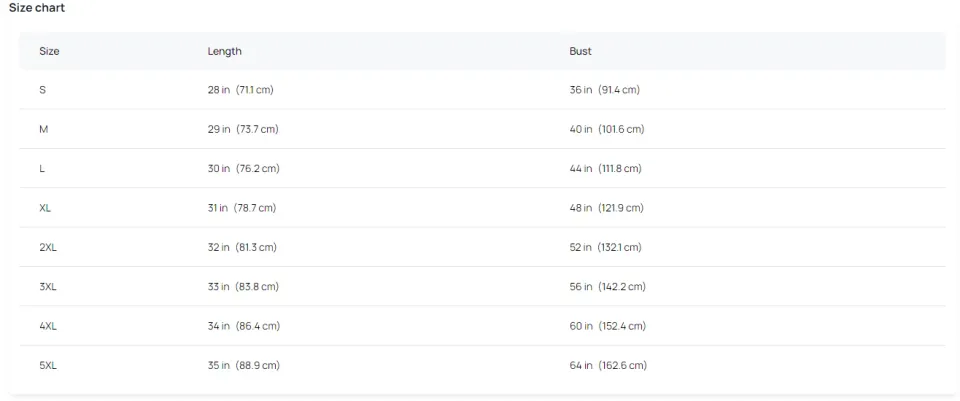Click the 32 in (81.3 cm) length value

[242, 247]
